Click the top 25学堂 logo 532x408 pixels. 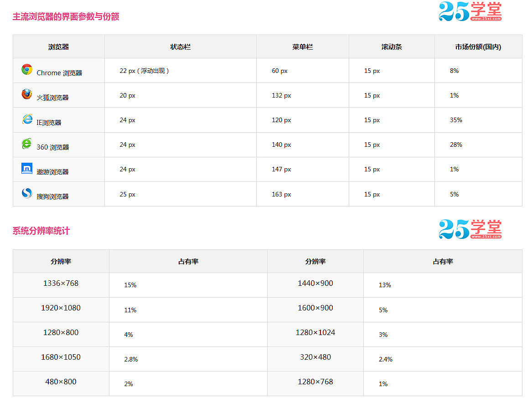point(470,12)
